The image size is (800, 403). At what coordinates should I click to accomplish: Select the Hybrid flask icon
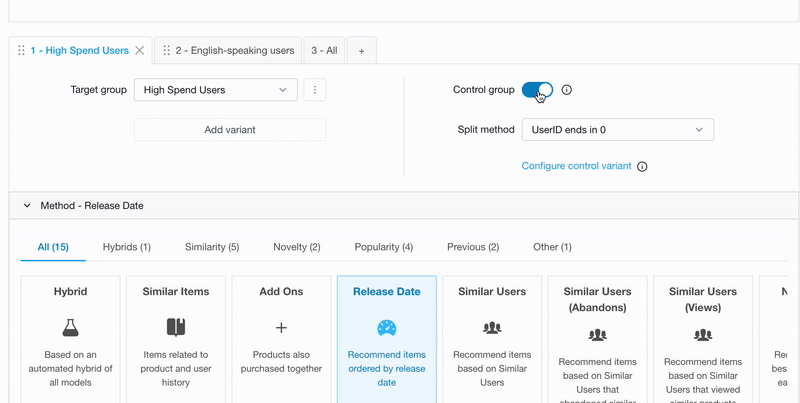pyautogui.click(x=70, y=328)
